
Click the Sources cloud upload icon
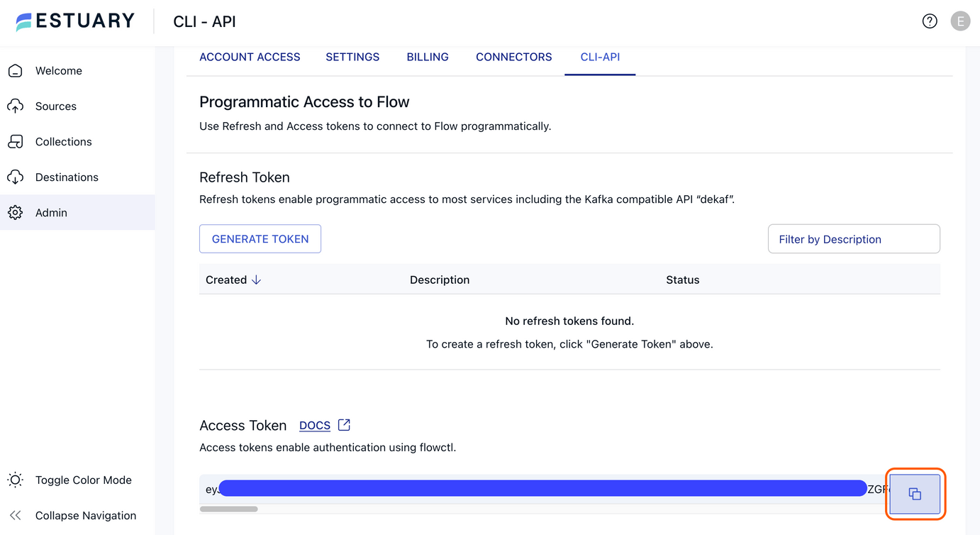16,106
